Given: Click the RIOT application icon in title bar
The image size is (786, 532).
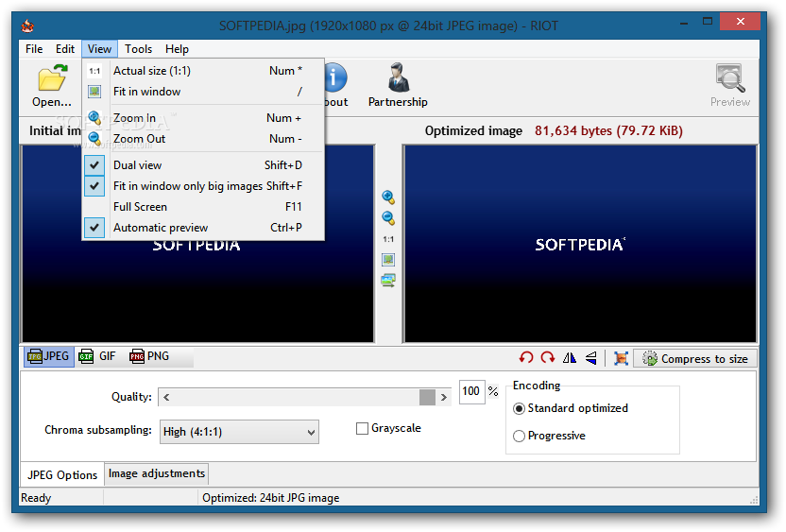Looking at the screenshot, I should 27,26.
